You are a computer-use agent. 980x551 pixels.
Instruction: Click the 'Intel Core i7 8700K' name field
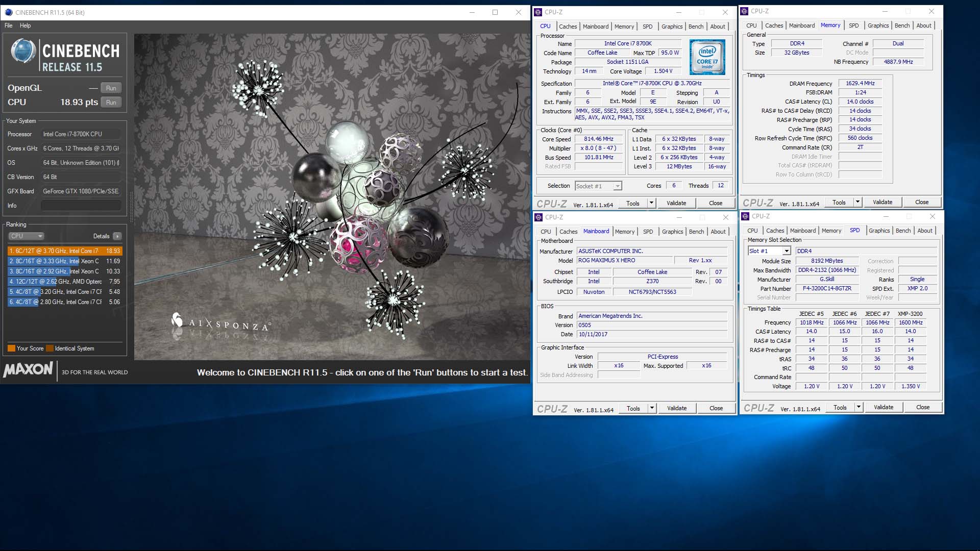pyautogui.click(x=628, y=44)
